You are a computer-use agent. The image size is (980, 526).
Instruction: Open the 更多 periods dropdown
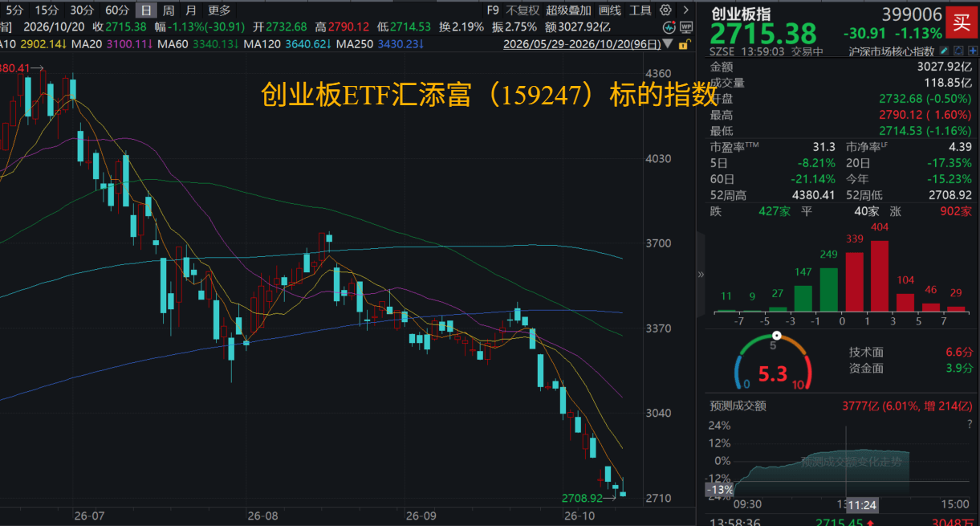218,10
